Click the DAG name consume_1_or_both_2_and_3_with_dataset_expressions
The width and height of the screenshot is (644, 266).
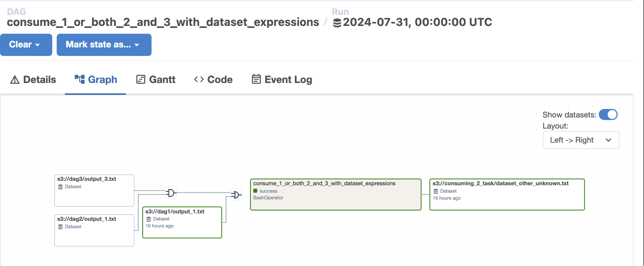[161, 22]
